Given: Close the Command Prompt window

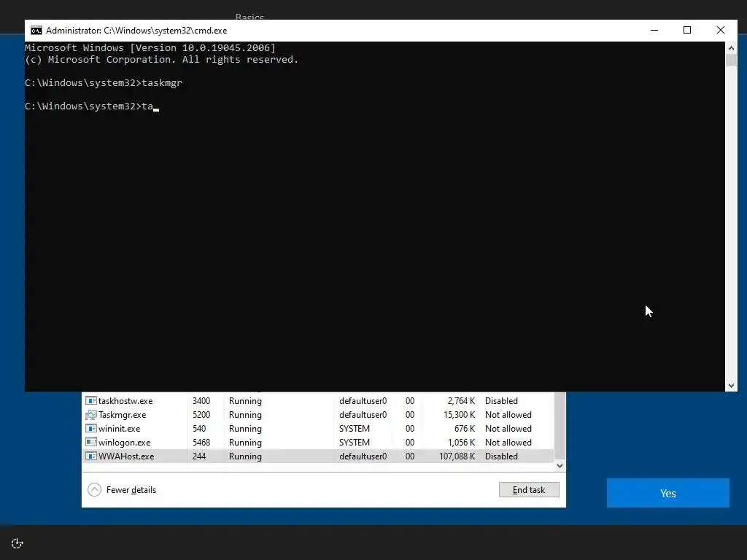Looking at the screenshot, I should 720,31.
